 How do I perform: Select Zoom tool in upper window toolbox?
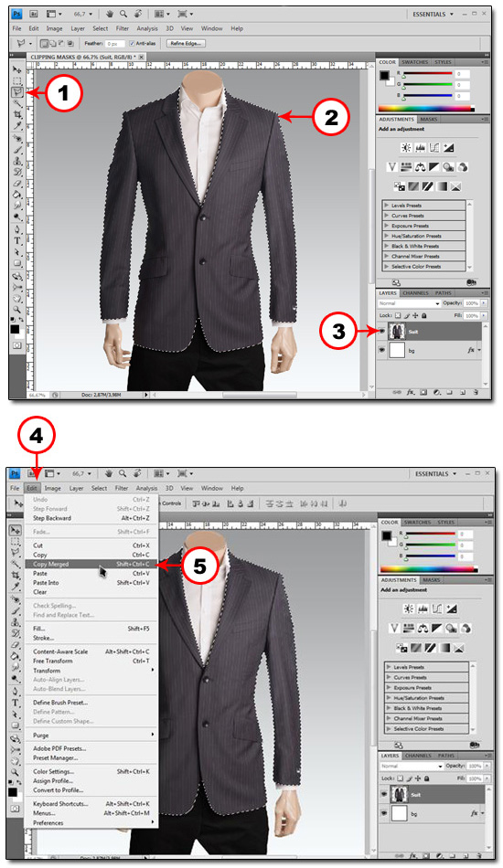point(17,310)
